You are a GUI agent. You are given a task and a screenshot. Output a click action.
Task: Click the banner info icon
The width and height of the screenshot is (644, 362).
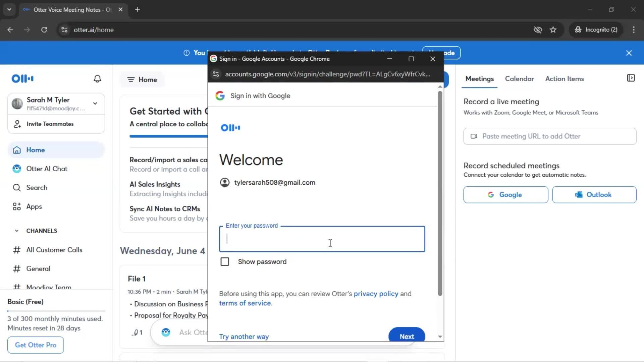coord(186,53)
